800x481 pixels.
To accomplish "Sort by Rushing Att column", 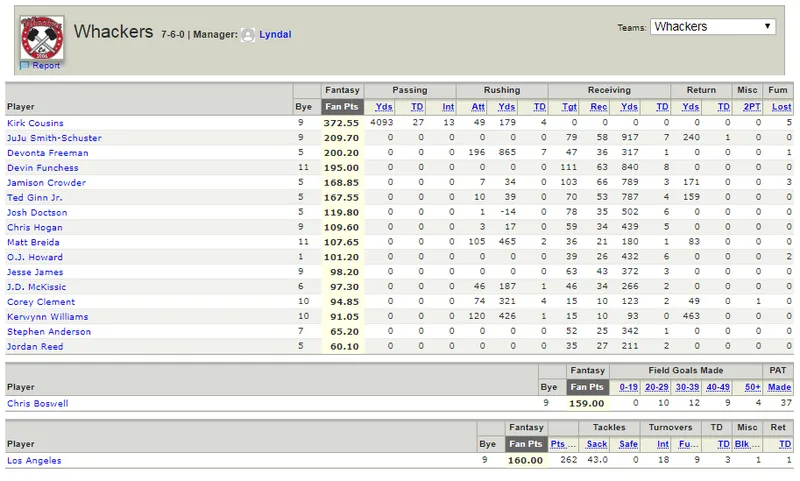I will pyautogui.click(x=478, y=107).
